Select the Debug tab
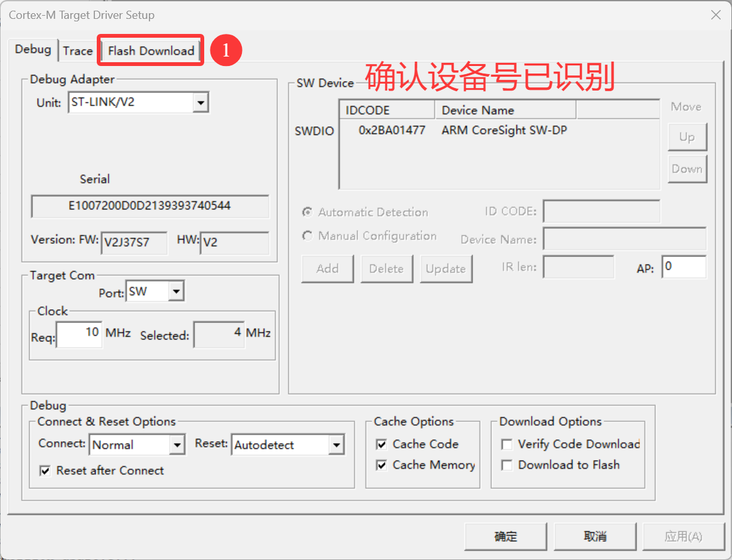This screenshot has width=732, height=560. coord(33,50)
